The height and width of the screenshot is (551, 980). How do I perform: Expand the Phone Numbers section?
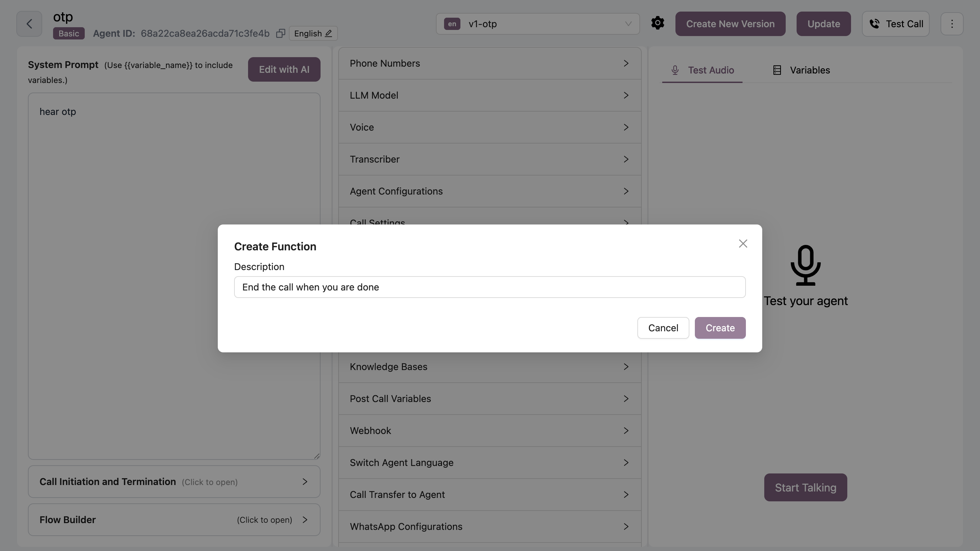pos(489,64)
